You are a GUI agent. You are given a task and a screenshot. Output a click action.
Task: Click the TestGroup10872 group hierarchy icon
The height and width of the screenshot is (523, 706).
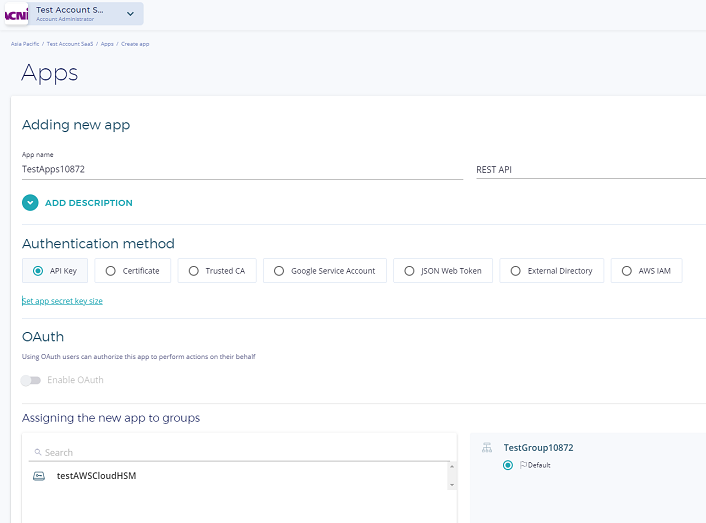pos(487,448)
